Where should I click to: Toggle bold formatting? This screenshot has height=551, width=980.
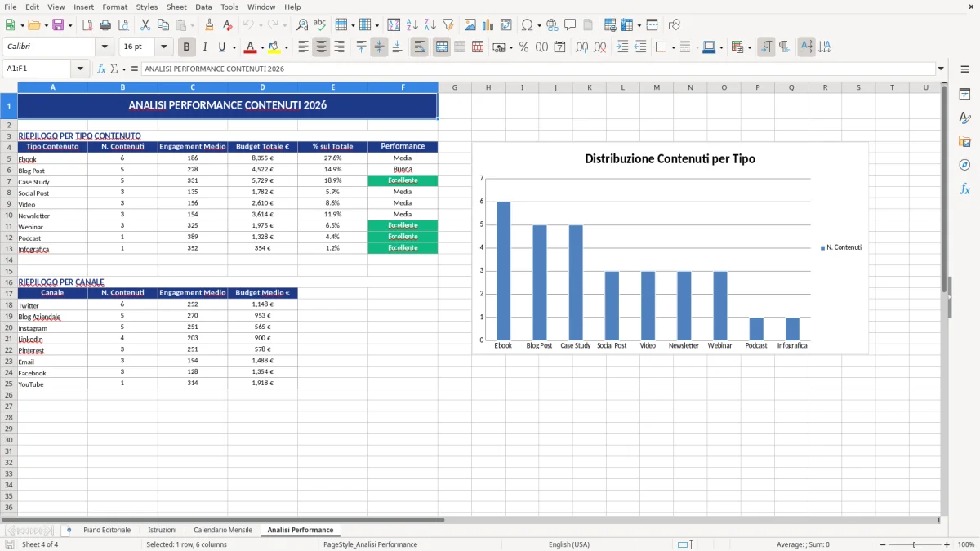(x=185, y=47)
